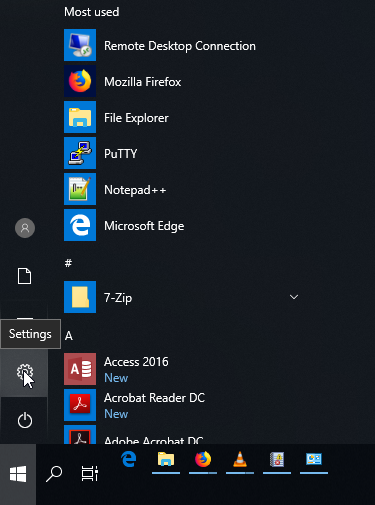Open Adobe Acrobat DC icon
The image size is (375, 505).
point(80,434)
